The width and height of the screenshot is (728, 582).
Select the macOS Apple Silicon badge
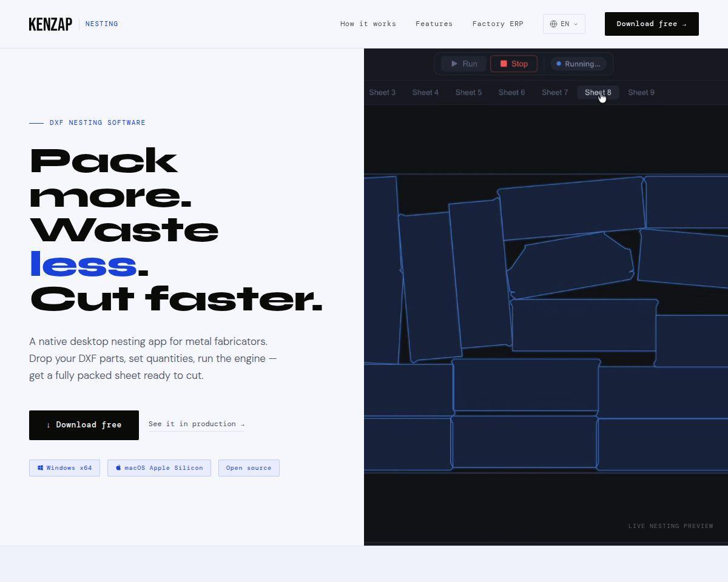tap(159, 468)
